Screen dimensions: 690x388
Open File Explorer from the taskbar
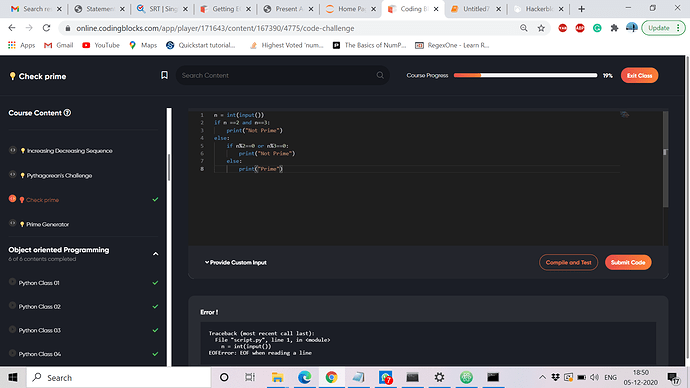(x=277, y=377)
